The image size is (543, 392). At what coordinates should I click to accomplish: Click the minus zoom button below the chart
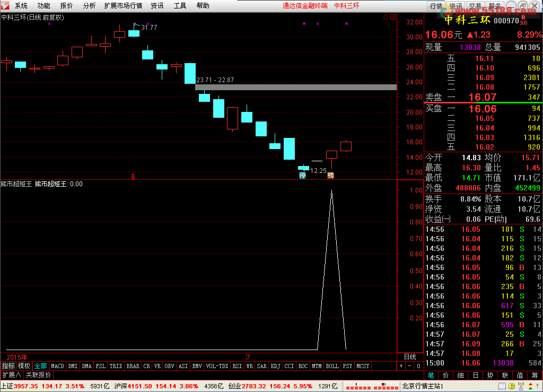(x=410, y=365)
